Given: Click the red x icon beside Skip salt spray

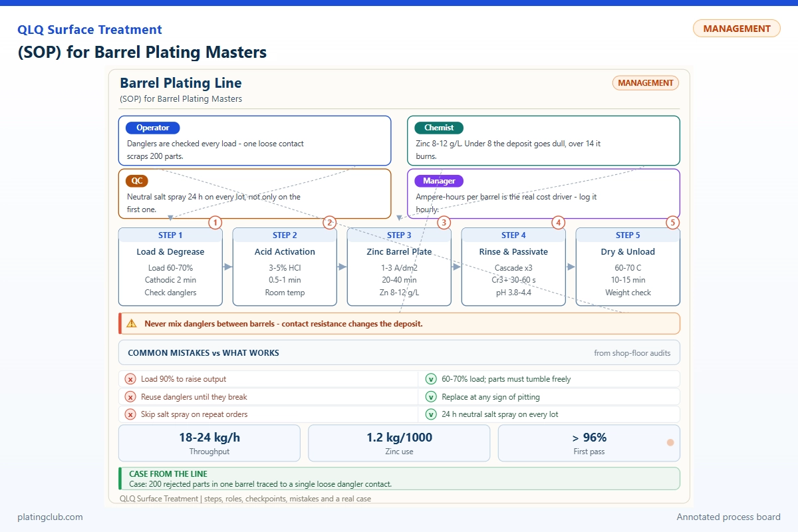Looking at the screenshot, I should coord(131,414).
